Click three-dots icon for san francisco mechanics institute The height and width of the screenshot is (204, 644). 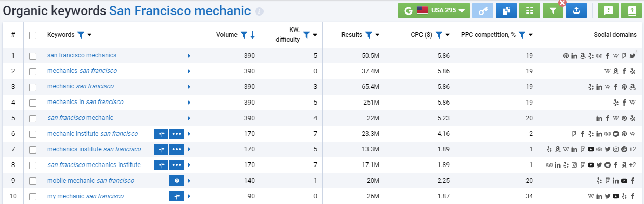click(177, 165)
